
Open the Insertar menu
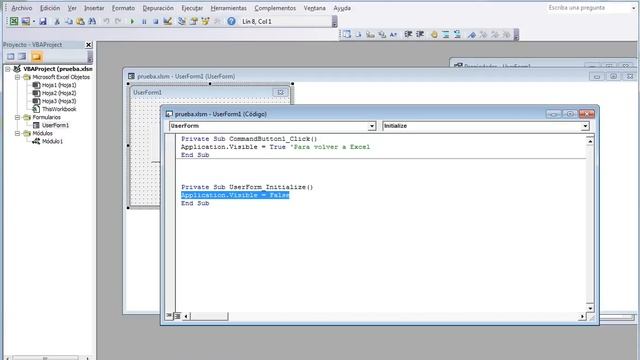[94, 8]
